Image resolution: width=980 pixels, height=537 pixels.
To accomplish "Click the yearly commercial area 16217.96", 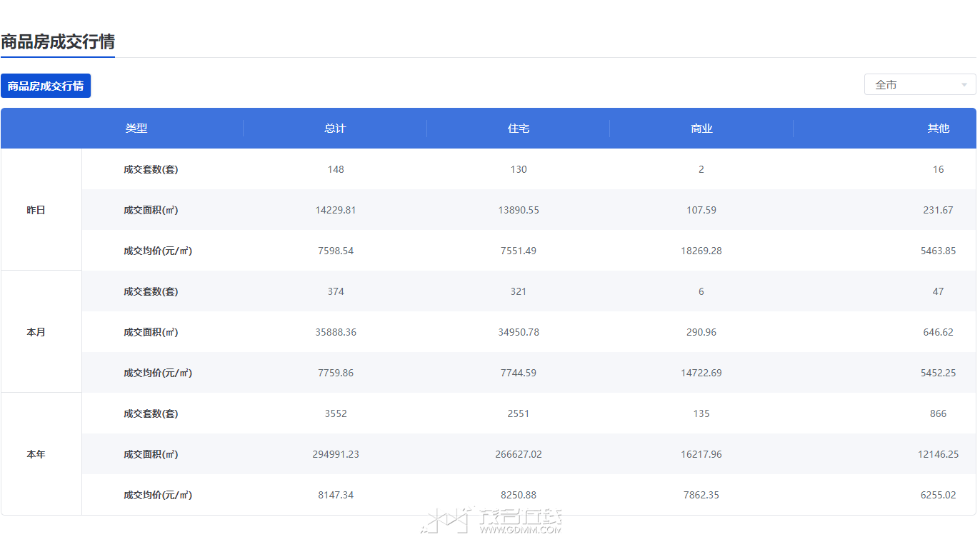I will (x=701, y=454).
